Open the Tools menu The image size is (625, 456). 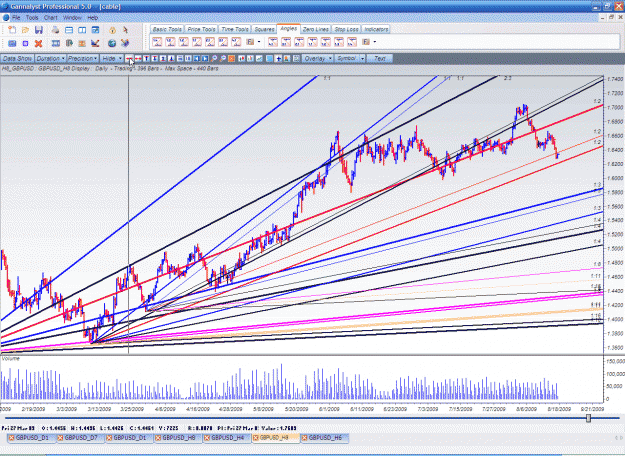[32, 18]
